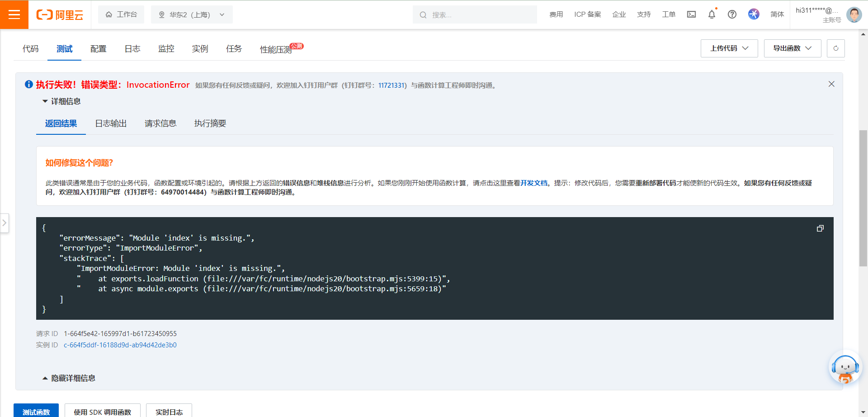The width and height of the screenshot is (868, 417).
Task: Click DingTalk group number 11721331 link
Action: click(x=392, y=85)
